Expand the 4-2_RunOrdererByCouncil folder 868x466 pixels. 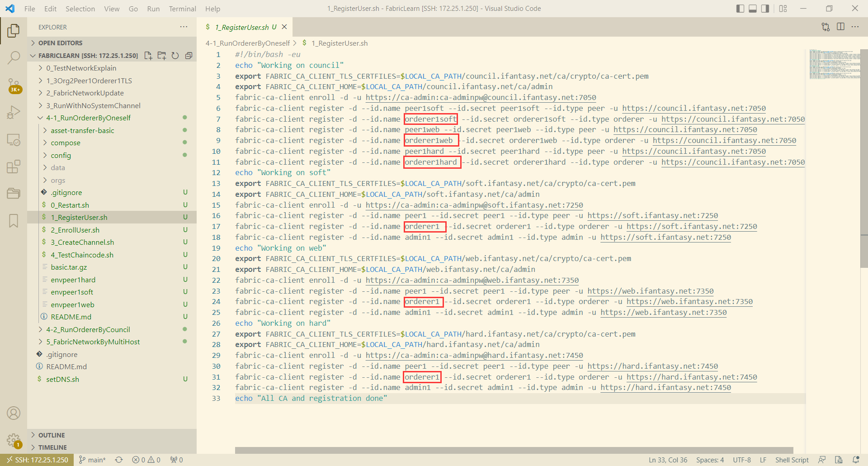tap(88, 329)
